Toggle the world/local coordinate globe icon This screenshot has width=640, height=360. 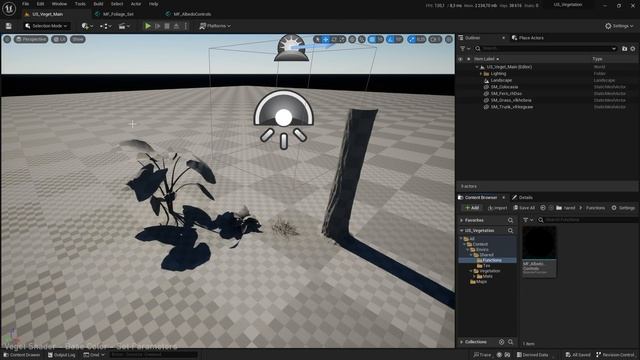point(352,39)
